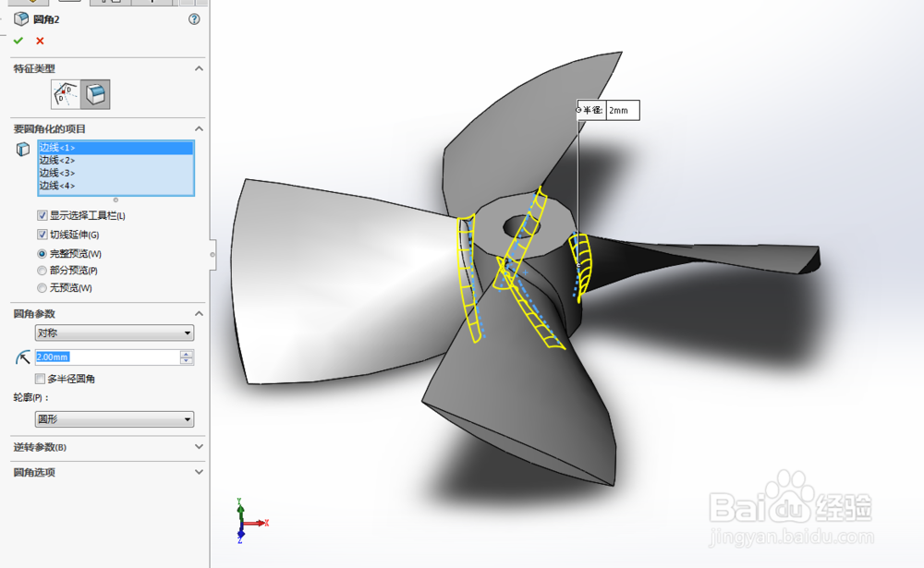
Task: Choose 部分预览 radio button
Action: click(42, 271)
